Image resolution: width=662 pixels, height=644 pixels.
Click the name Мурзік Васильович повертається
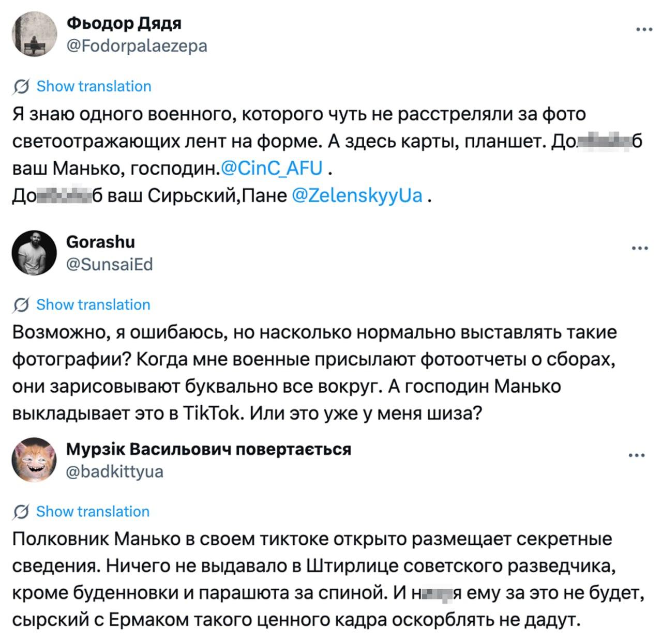[x=209, y=449]
